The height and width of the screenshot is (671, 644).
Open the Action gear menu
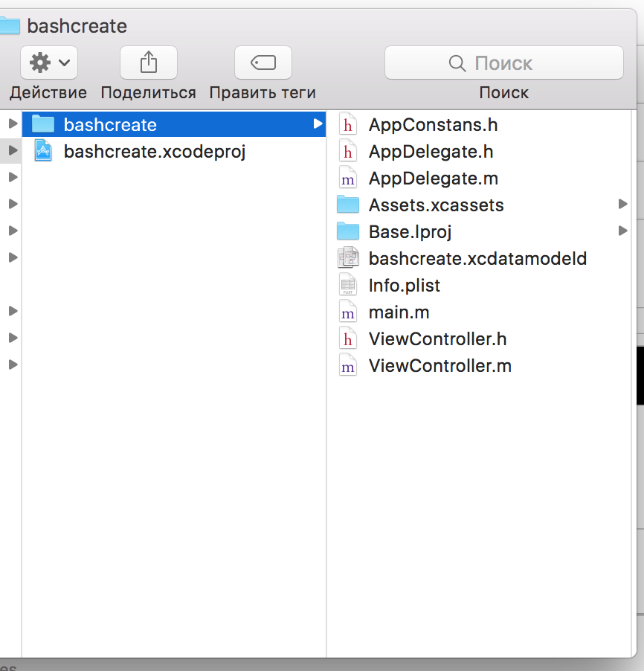49,62
